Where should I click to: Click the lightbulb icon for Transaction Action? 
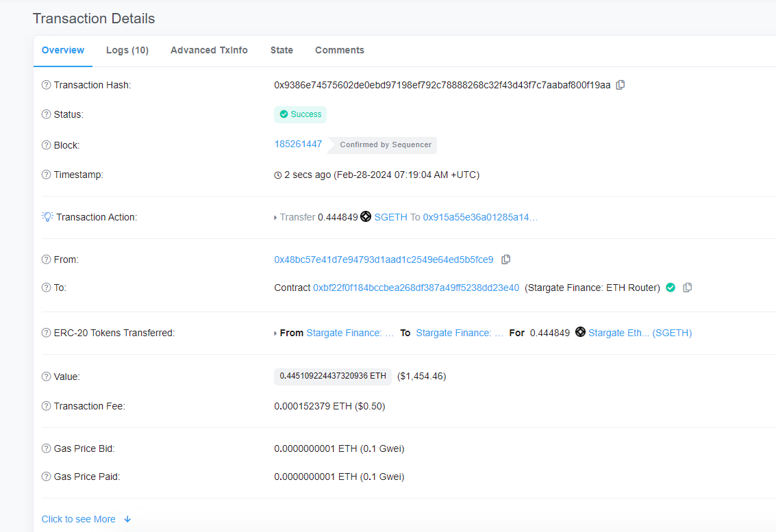tap(47, 217)
